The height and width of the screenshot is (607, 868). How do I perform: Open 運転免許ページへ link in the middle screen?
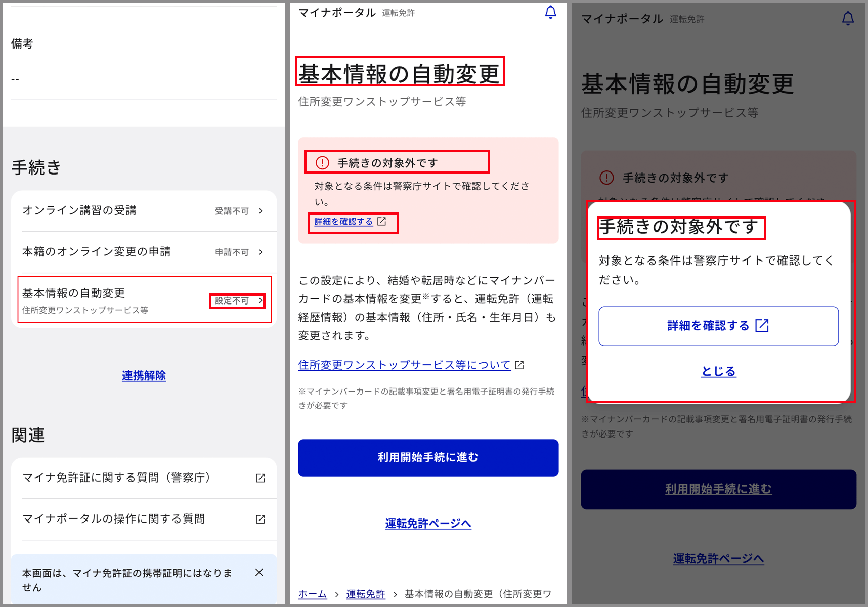coord(428,524)
